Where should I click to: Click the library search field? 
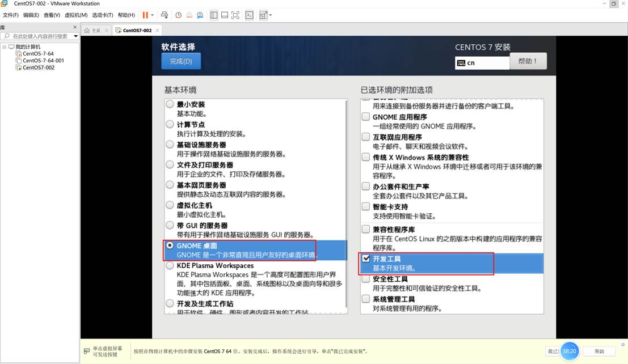[x=39, y=36]
